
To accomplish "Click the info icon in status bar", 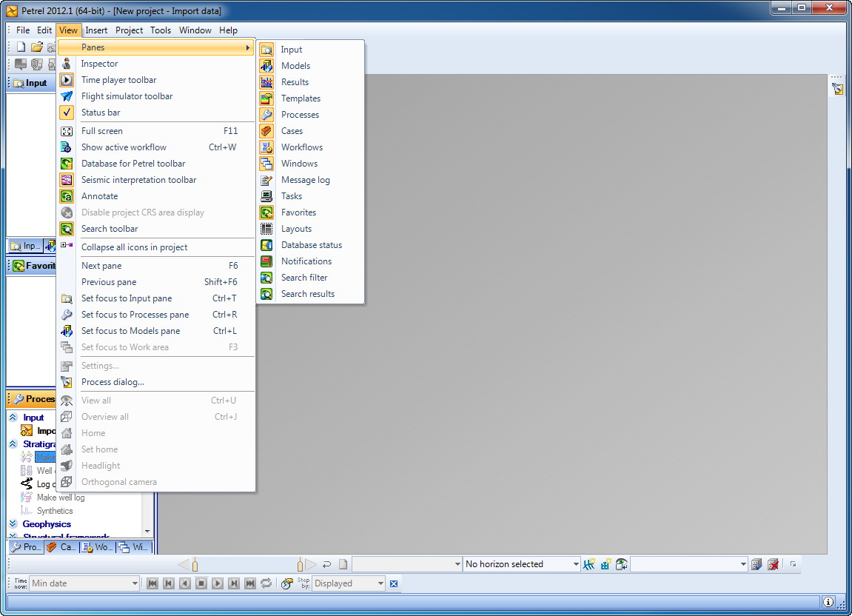I will pyautogui.click(x=828, y=602).
